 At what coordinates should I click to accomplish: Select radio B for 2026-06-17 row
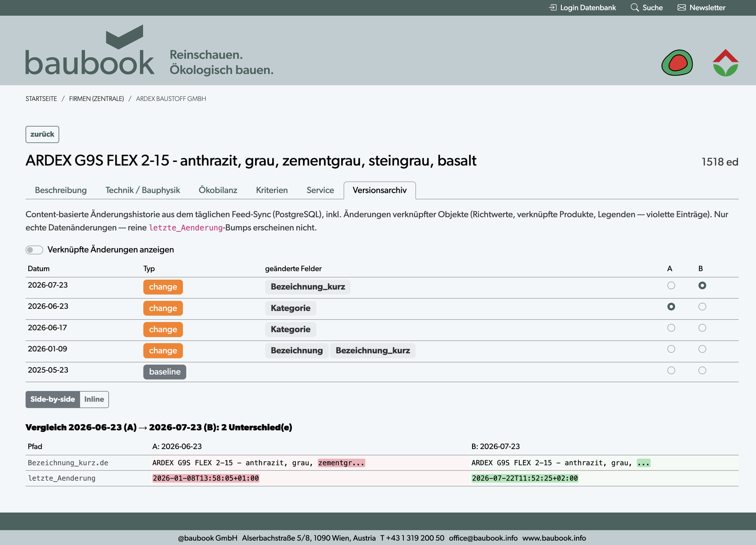click(x=702, y=328)
